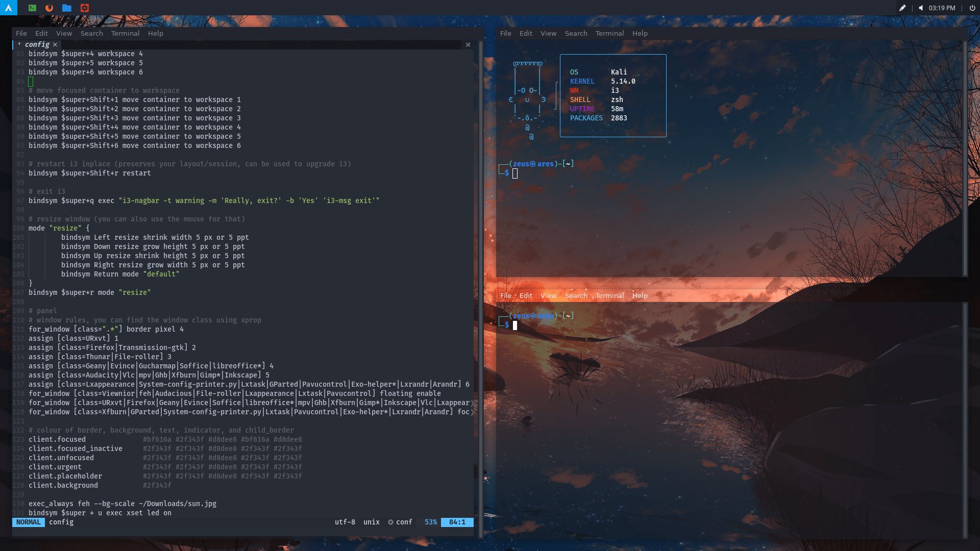Click the 03:19 PM clock
Viewport: 980px width, 551px height.
pyautogui.click(x=942, y=8)
